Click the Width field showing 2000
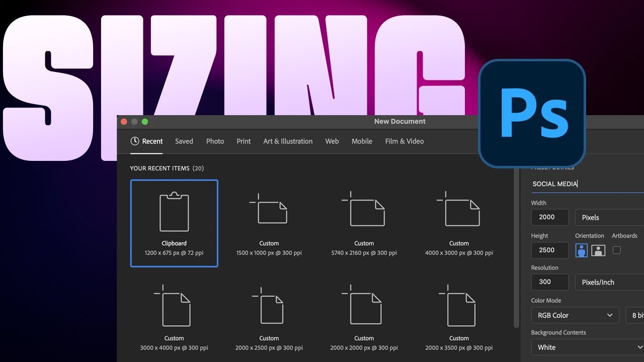This screenshot has height=362, width=644. [550, 217]
